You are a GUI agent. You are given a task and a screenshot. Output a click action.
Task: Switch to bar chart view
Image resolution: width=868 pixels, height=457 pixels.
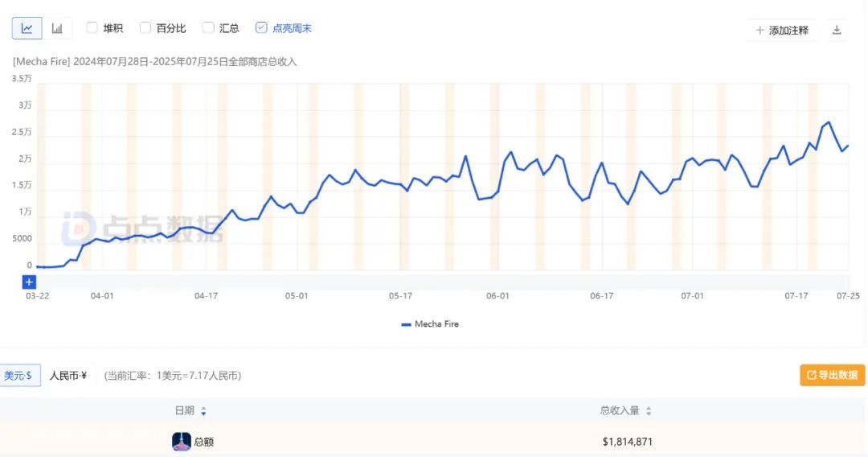[57, 28]
